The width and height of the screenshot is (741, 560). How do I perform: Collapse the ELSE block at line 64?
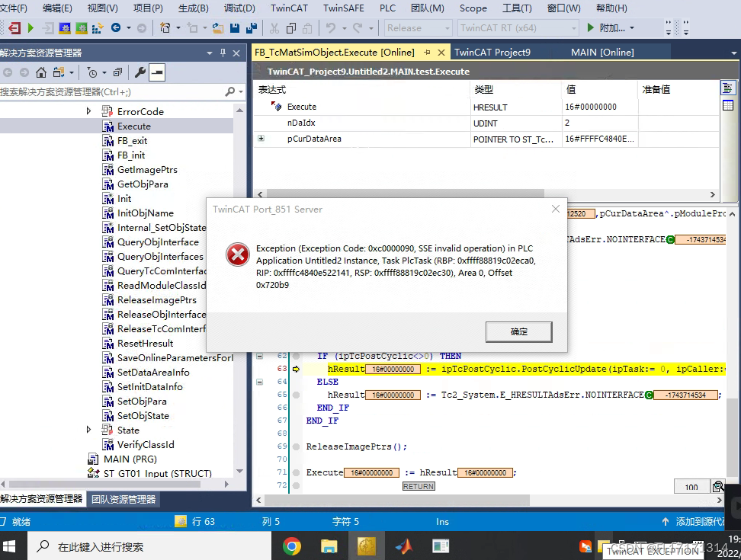[259, 382]
